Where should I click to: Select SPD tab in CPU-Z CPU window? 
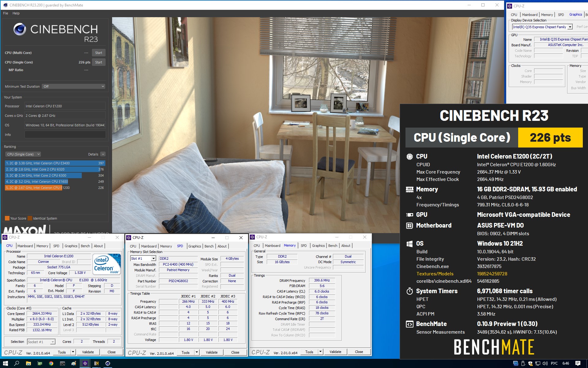pos(56,246)
